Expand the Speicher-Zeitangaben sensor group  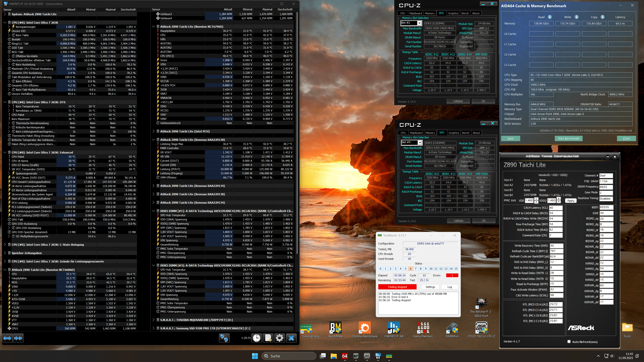tap(5, 253)
